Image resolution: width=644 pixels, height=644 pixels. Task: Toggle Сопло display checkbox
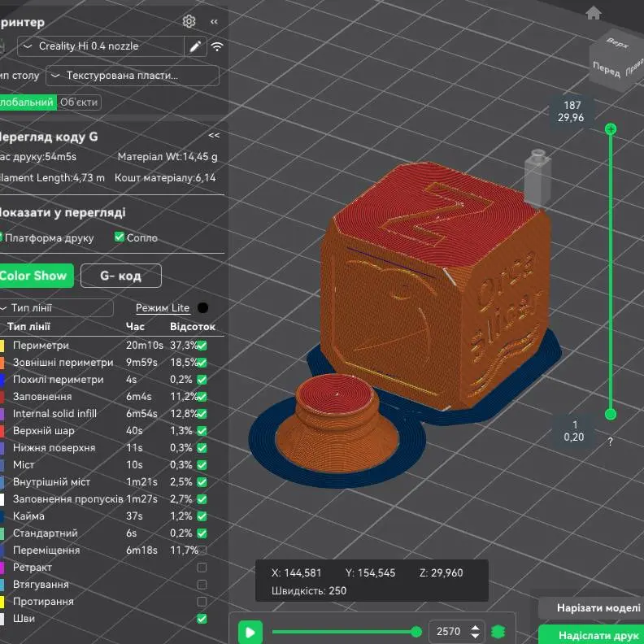pyautogui.click(x=119, y=237)
